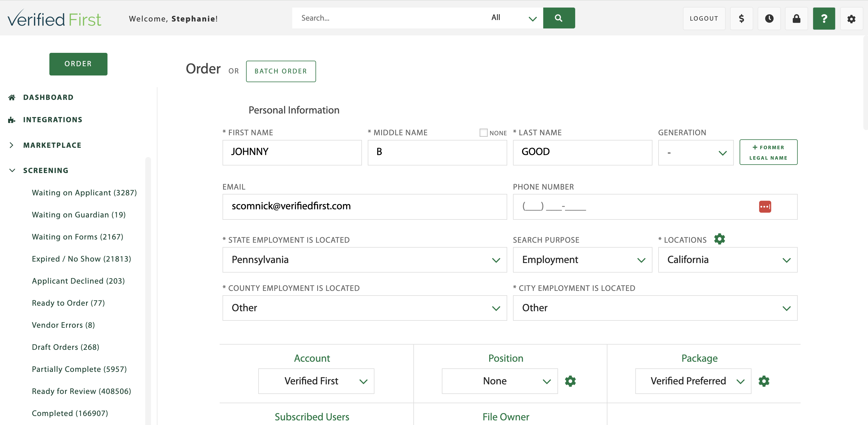This screenshot has width=868, height=425.
Task: Click the Email input field
Action: (365, 206)
